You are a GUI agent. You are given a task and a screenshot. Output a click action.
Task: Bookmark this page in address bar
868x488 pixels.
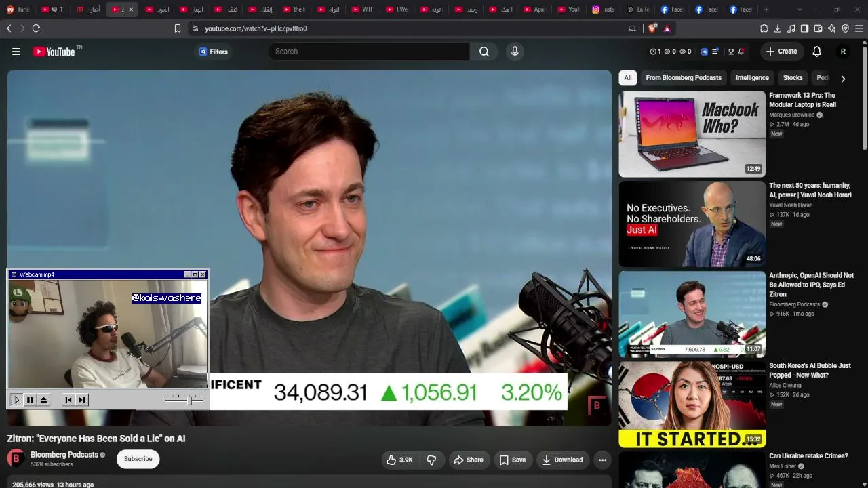tap(178, 28)
